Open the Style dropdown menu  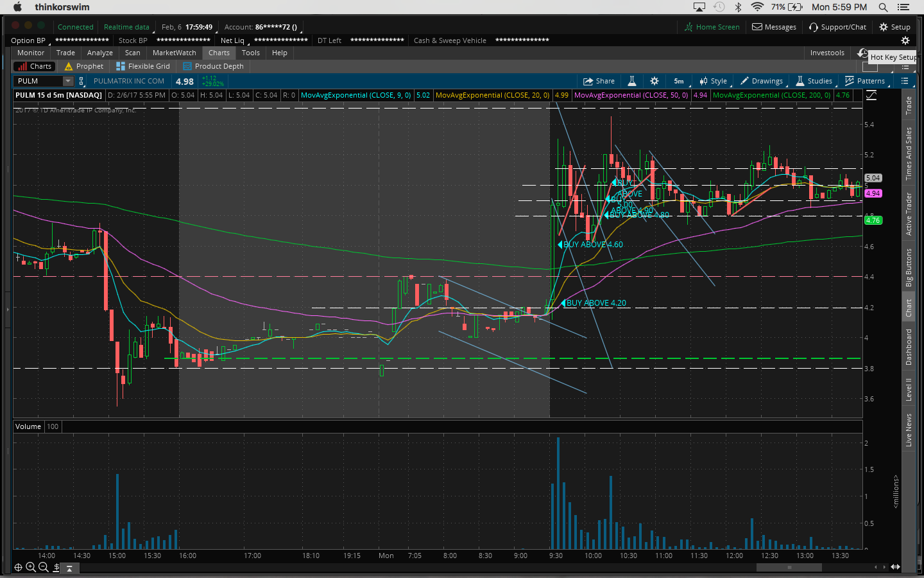coord(714,81)
